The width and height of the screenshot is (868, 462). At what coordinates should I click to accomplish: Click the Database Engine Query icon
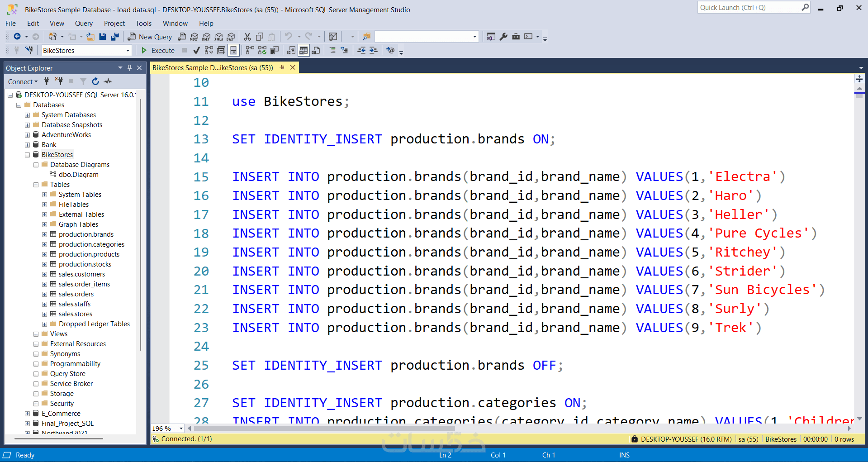pos(182,37)
